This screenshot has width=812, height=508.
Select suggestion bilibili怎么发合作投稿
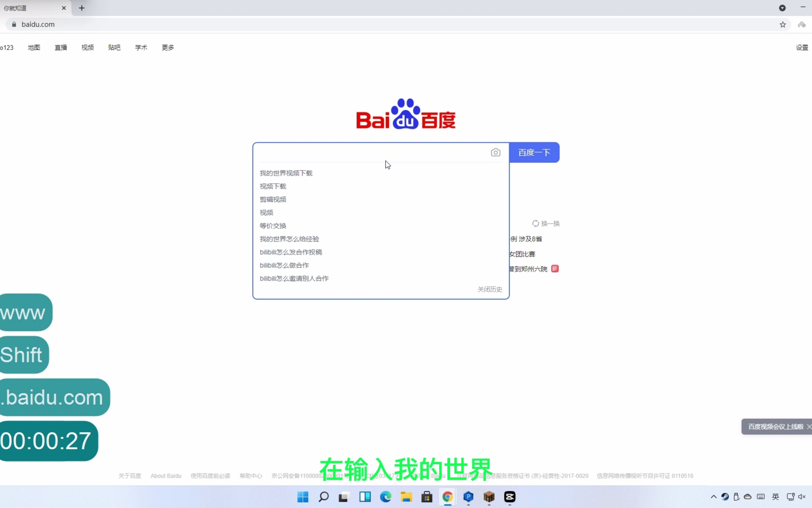291,252
